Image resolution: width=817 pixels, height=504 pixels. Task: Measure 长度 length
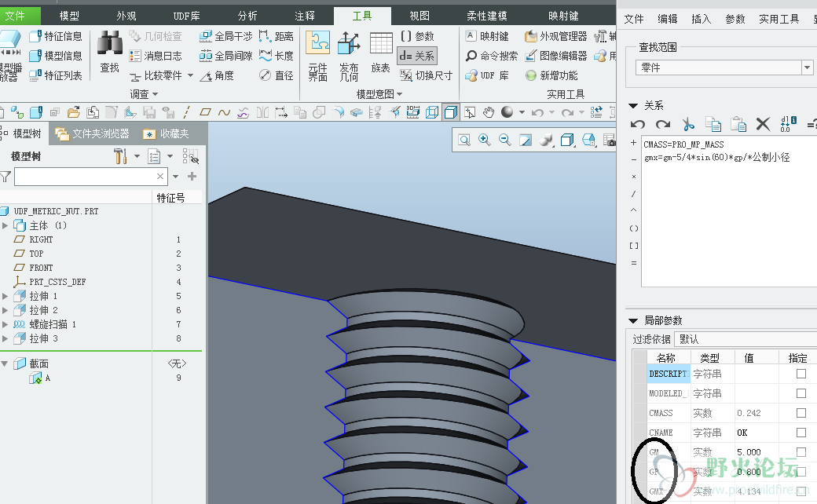pyautogui.click(x=277, y=56)
